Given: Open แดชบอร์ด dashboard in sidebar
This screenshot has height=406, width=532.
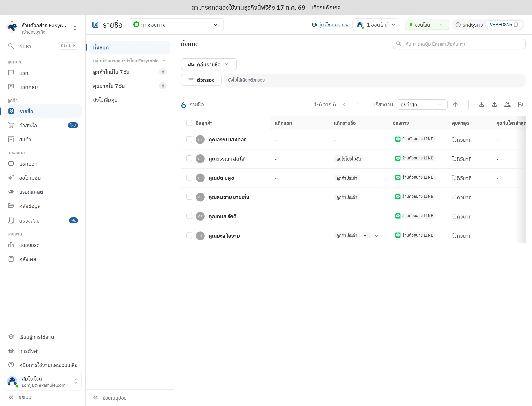Looking at the screenshot, I should [43, 245].
